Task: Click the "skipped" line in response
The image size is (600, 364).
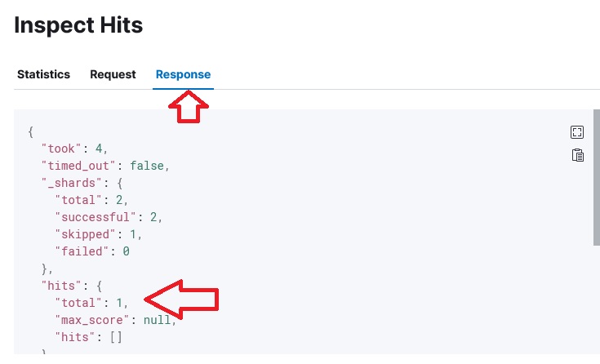Action: point(98,234)
